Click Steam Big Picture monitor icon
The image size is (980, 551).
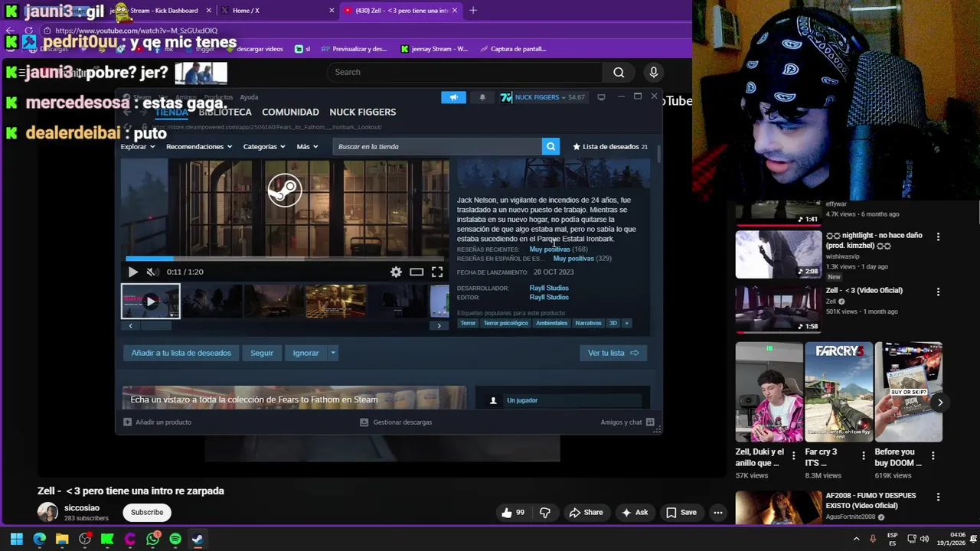point(601,97)
